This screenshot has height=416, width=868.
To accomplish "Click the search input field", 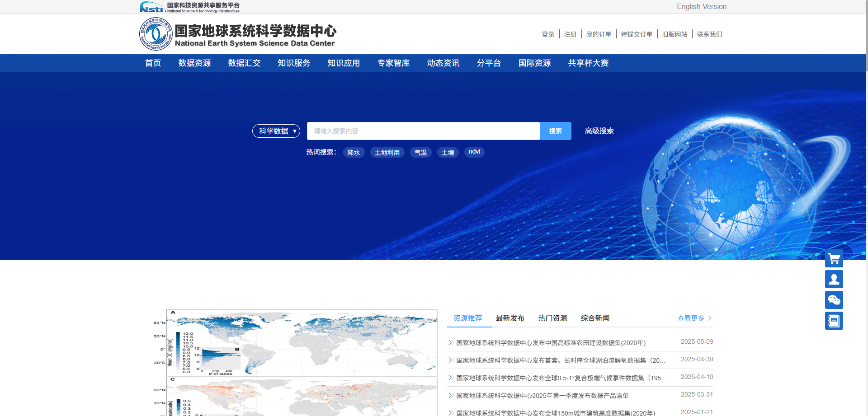I will tap(423, 131).
